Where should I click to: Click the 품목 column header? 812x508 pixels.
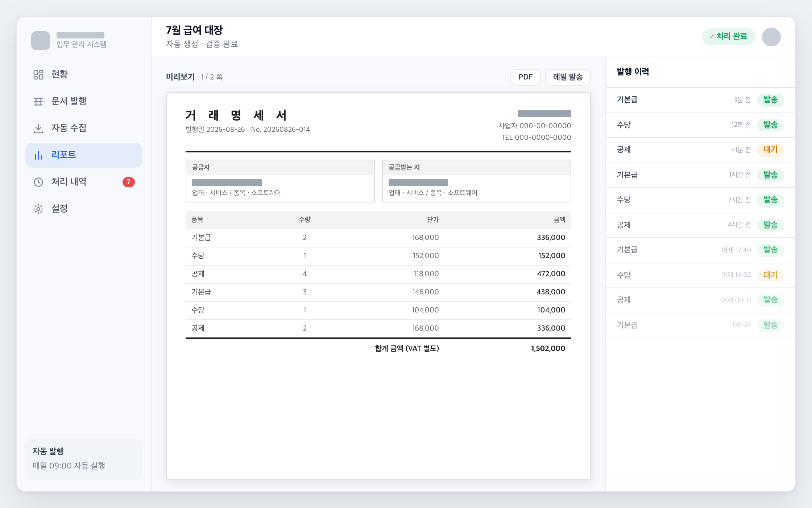coord(198,220)
